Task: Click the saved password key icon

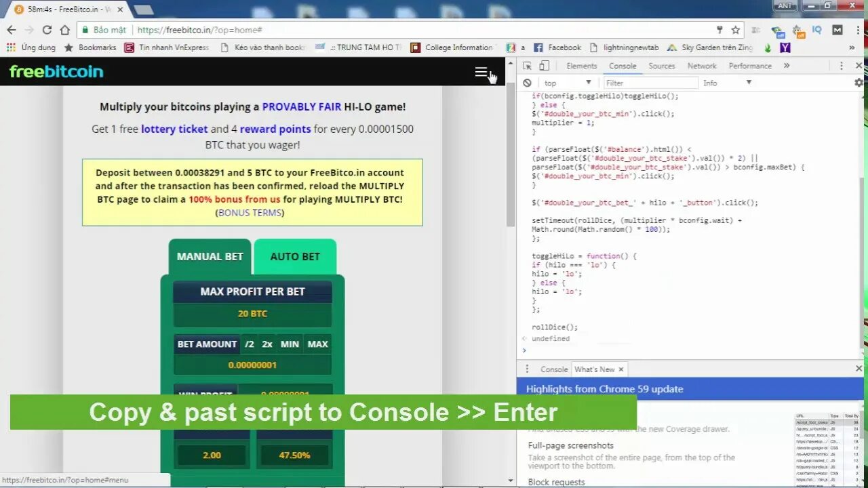Action: point(719,30)
